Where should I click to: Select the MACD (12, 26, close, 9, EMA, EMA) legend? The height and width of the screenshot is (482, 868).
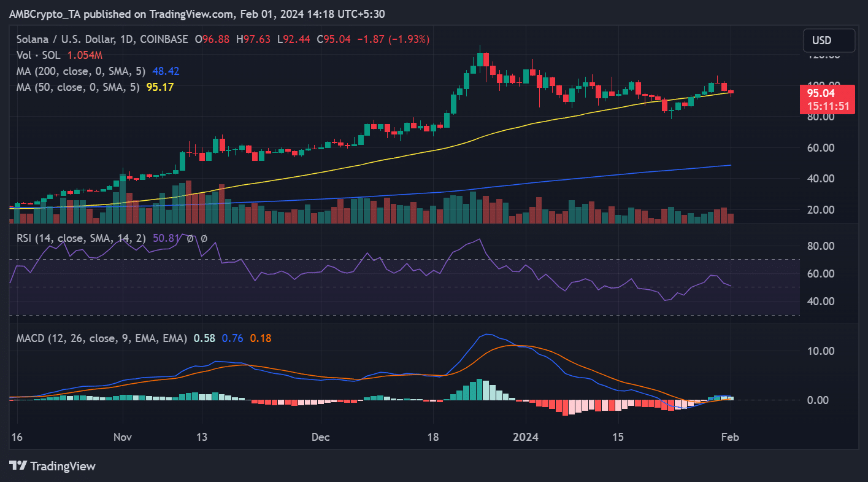pos(101,338)
